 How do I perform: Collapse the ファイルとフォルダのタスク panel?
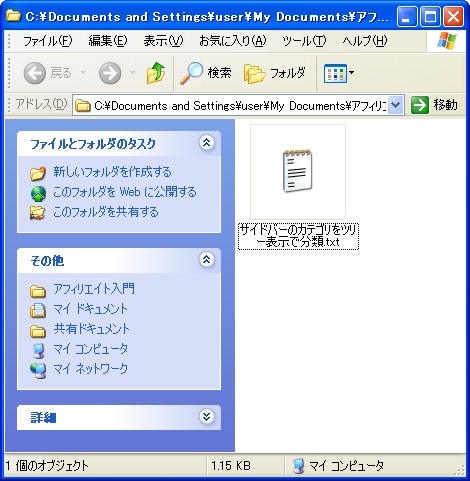coord(207,143)
